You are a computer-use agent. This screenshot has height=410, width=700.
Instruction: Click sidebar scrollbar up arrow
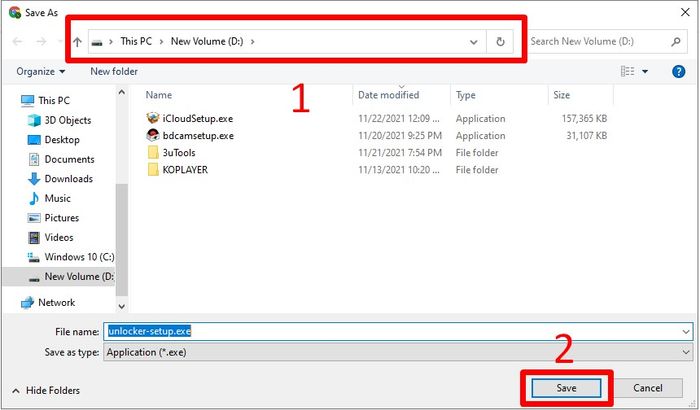pyautogui.click(x=121, y=92)
